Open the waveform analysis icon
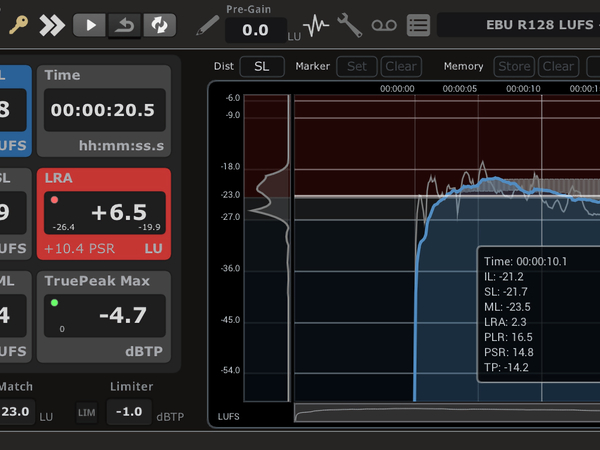Viewport: 600px width, 450px height. 317,24
